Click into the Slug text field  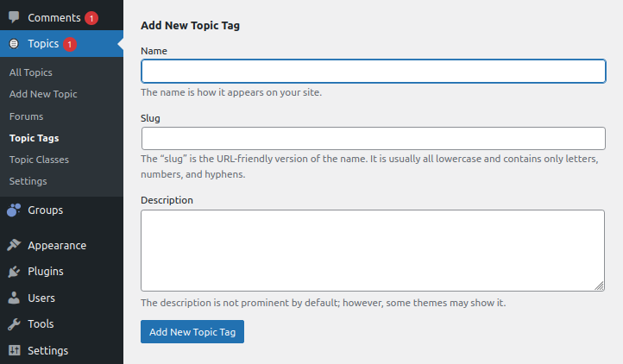[x=373, y=138]
